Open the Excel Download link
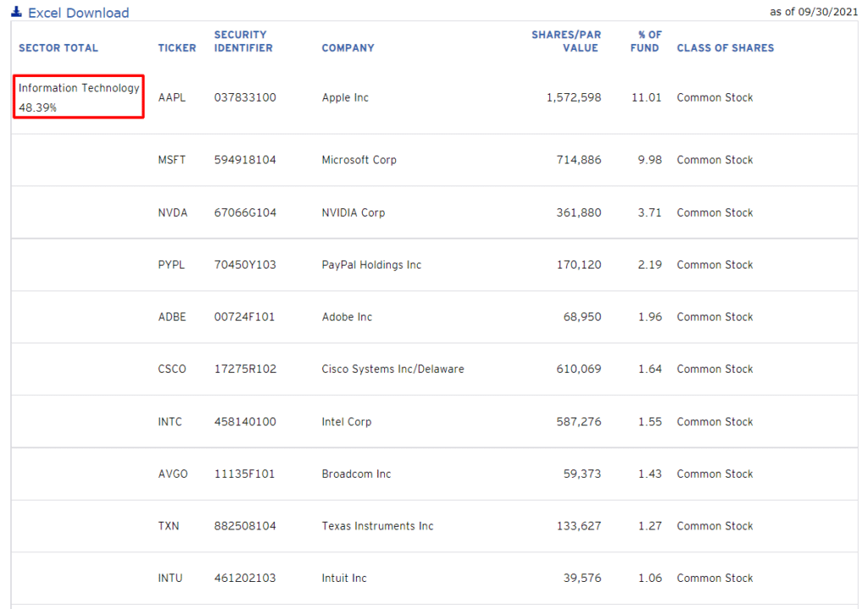 pos(79,13)
